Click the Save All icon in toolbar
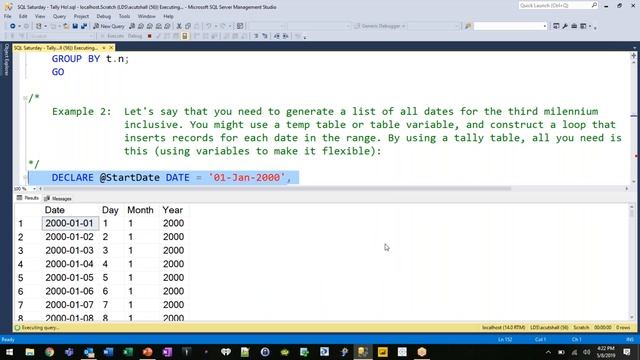Image resolution: width=640 pixels, height=360 pixels. pos(84,26)
